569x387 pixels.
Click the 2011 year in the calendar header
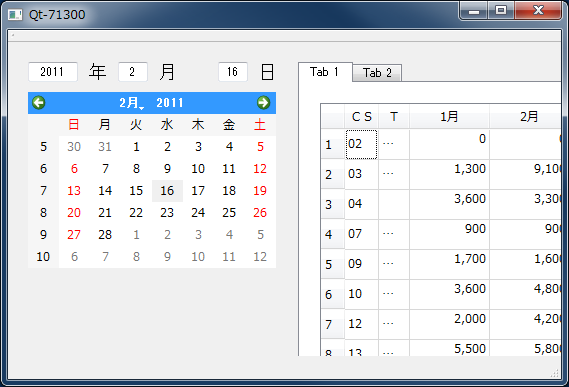click(x=169, y=103)
